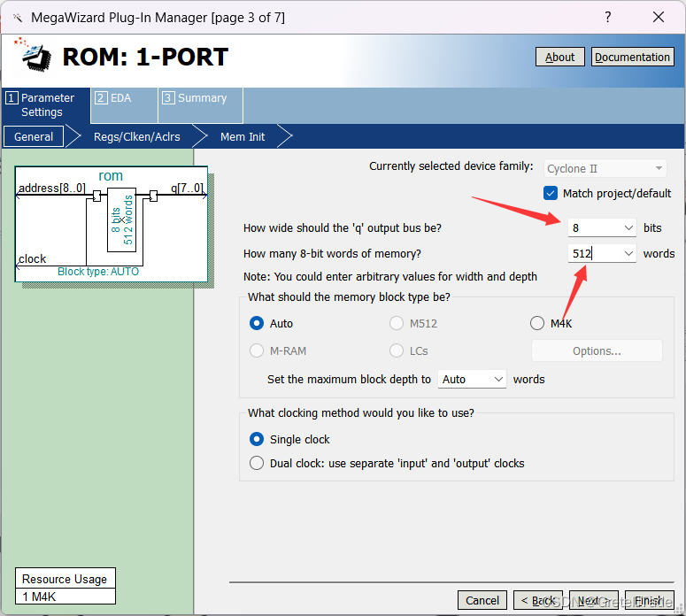Click the ROM chip wizard icon
The width and height of the screenshot is (686, 616).
pos(35,56)
